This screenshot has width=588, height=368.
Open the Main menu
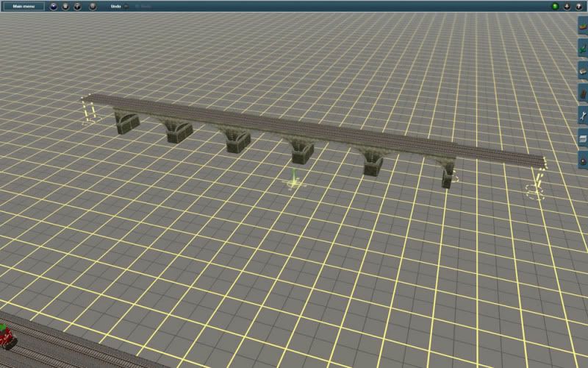24,7
